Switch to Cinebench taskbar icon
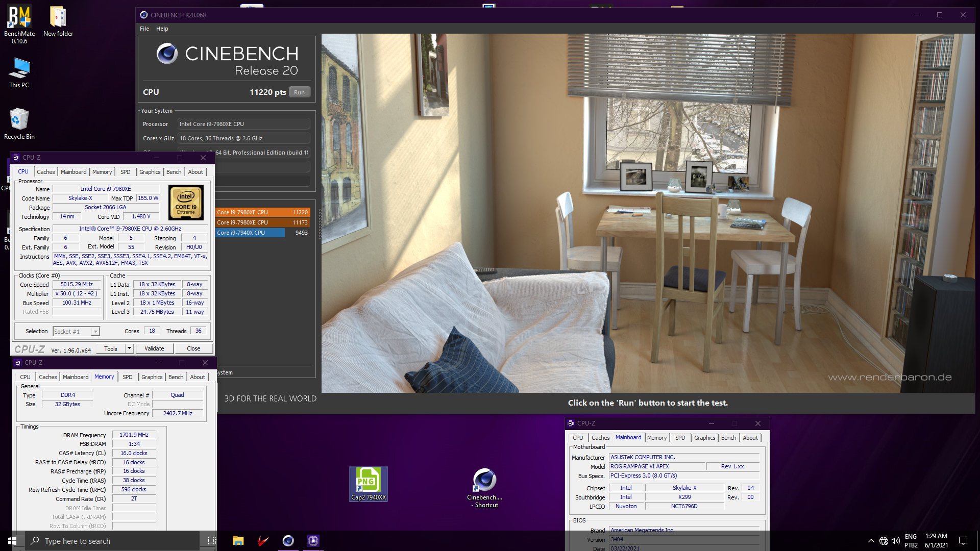This screenshot has width=980, height=551. pyautogui.click(x=288, y=541)
